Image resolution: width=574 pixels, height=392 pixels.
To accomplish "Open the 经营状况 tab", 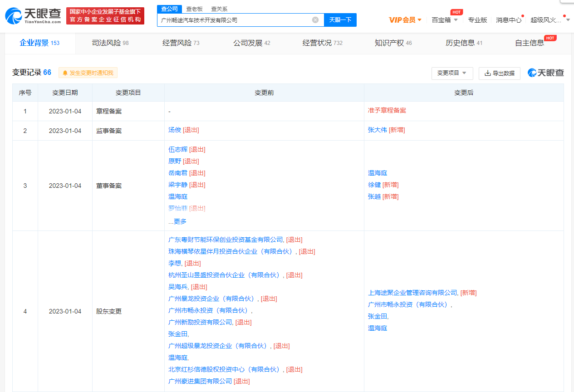I will (323, 43).
